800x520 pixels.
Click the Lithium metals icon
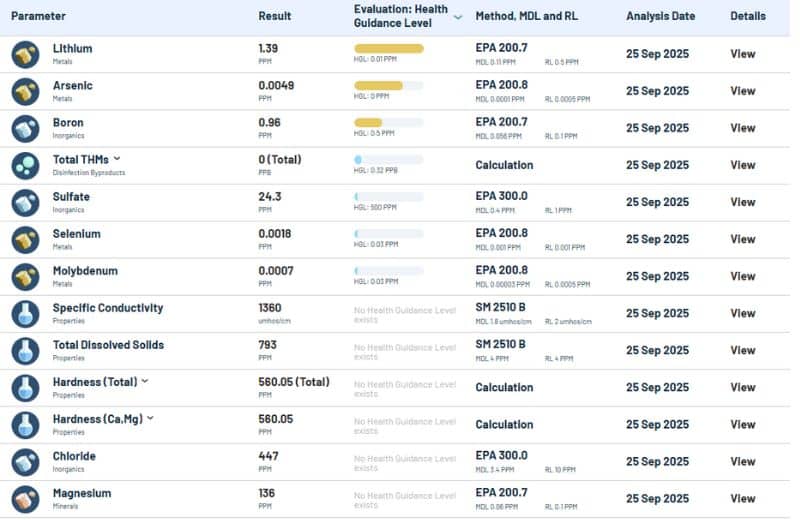(25, 54)
